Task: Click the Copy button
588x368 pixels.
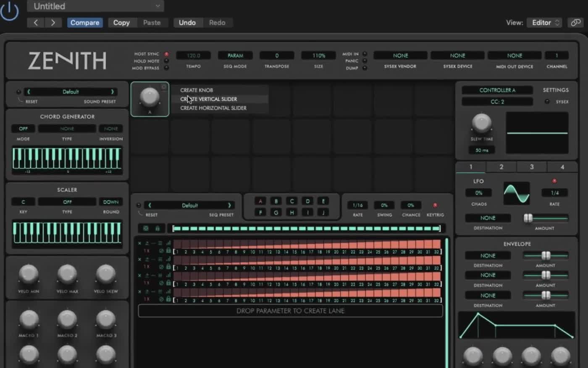Action: [x=121, y=23]
